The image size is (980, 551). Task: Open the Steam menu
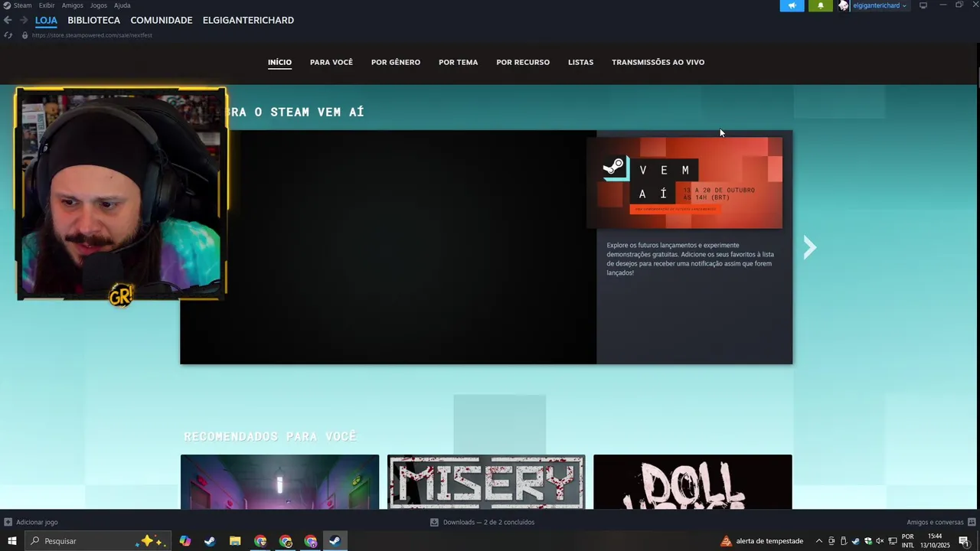click(x=22, y=5)
